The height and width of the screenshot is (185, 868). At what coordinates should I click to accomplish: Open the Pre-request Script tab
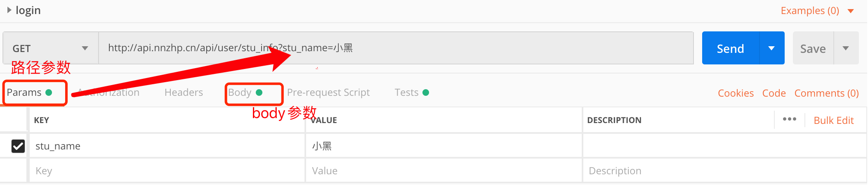click(328, 92)
